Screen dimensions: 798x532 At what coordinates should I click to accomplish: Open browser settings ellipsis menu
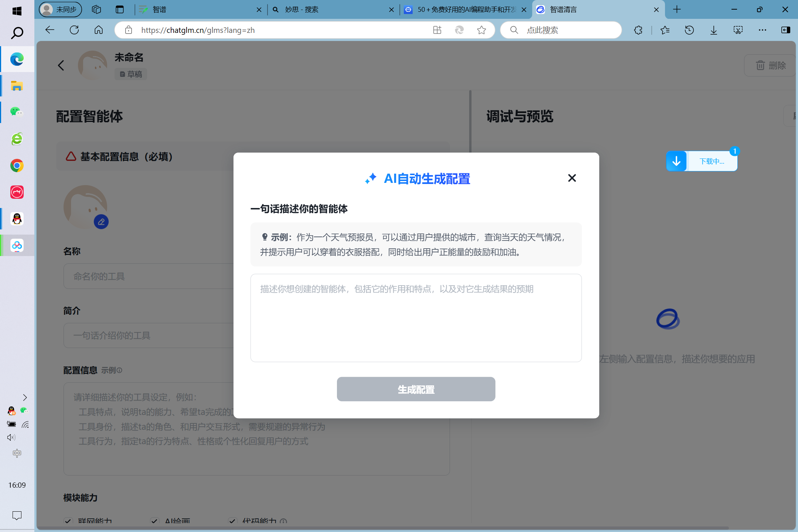click(x=763, y=30)
